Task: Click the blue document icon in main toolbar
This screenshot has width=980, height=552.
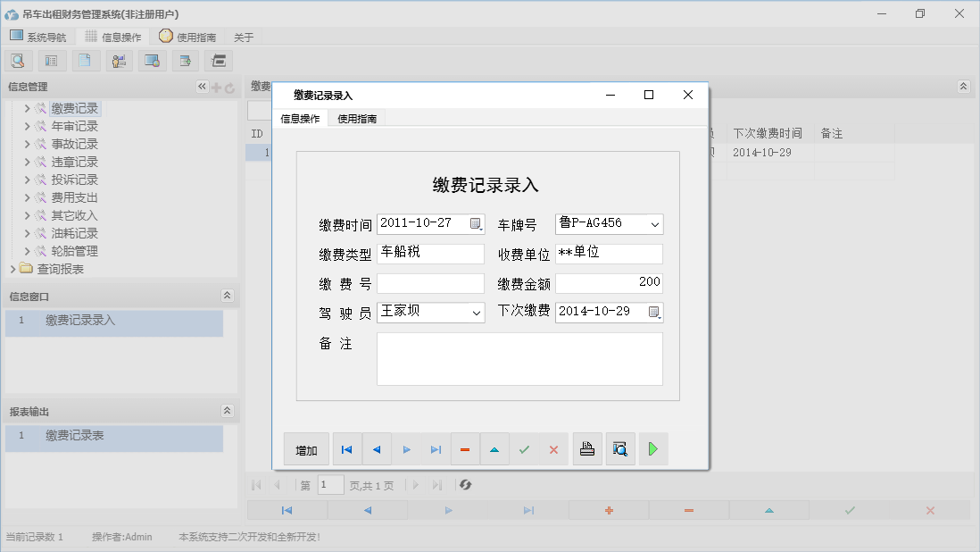Action: [86, 61]
